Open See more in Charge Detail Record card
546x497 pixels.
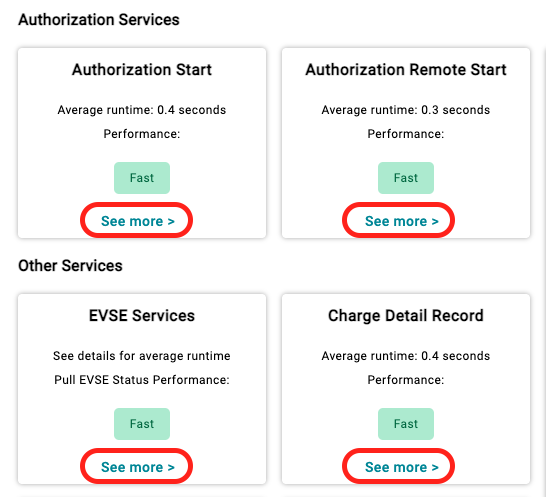click(402, 467)
